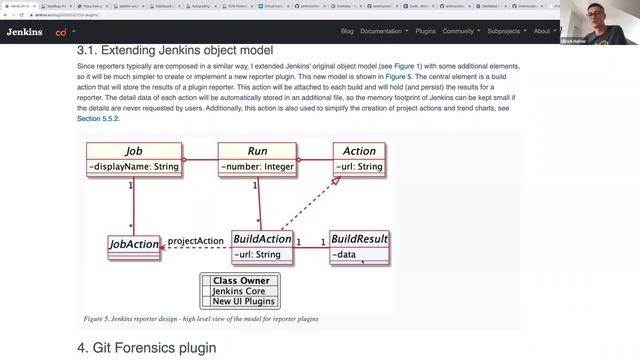
Task: Click heading 3.1 Extending Jenkins object model
Action: pos(175,50)
